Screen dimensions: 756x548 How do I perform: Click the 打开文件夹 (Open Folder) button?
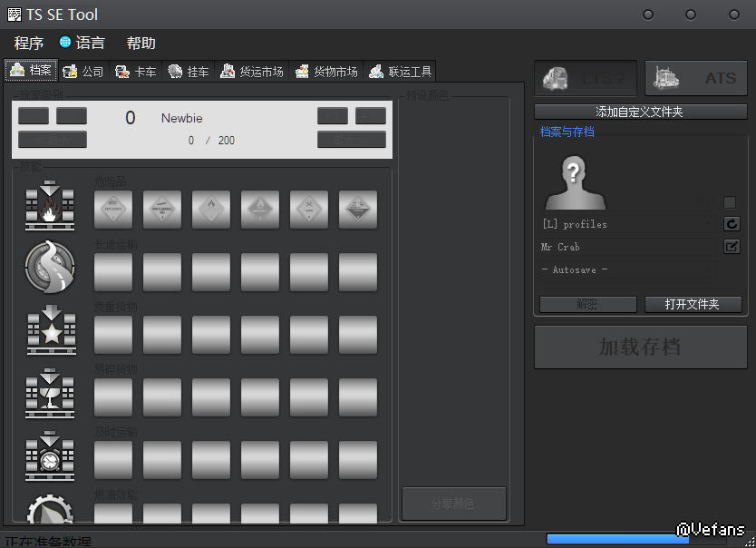point(693,304)
